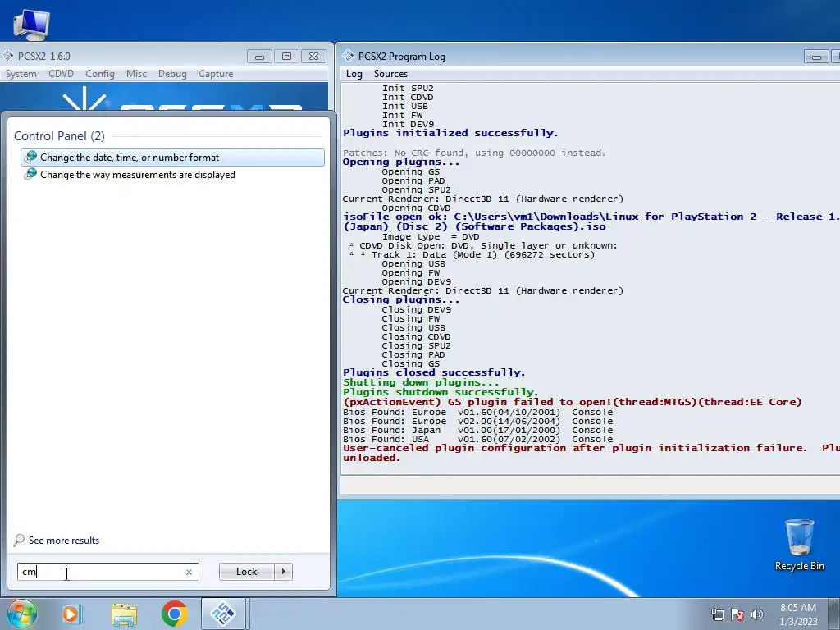Click the PCSX2 1.6.0 title bar icon

(8, 56)
